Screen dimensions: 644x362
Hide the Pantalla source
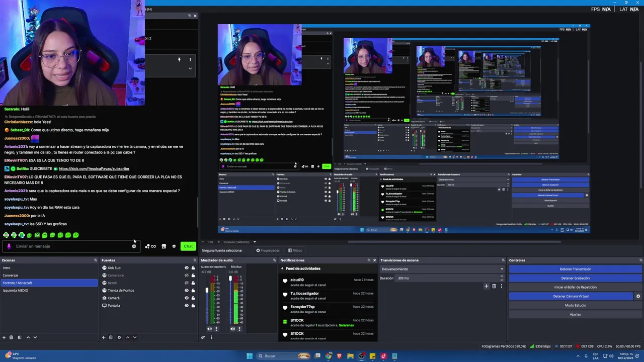point(186,306)
